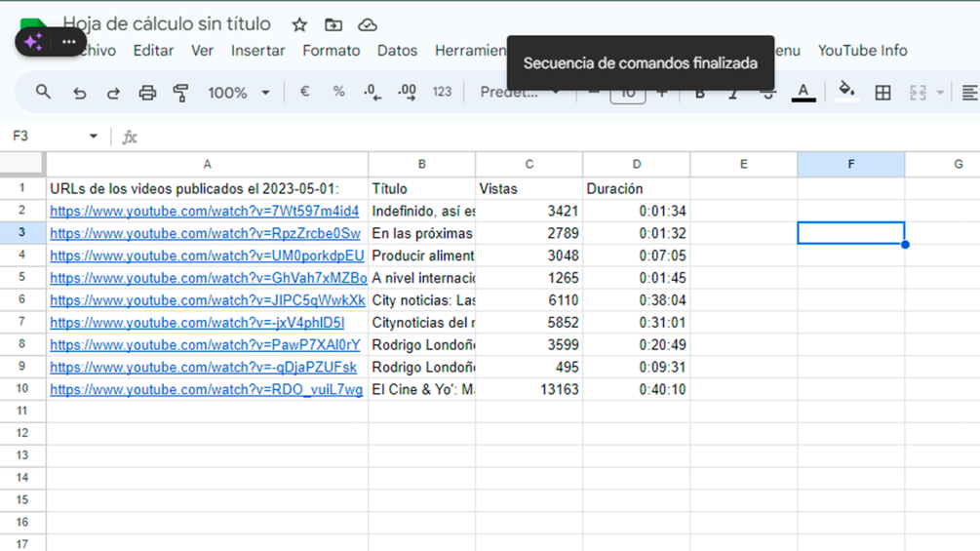Open horizontal alignment options
Image resolution: width=980 pixels, height=551 pixels.
coord(969,93)
